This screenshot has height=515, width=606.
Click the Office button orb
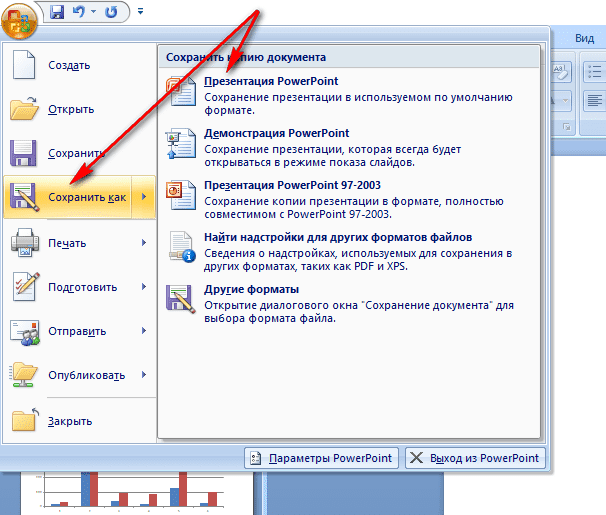(x=19, y=20)
